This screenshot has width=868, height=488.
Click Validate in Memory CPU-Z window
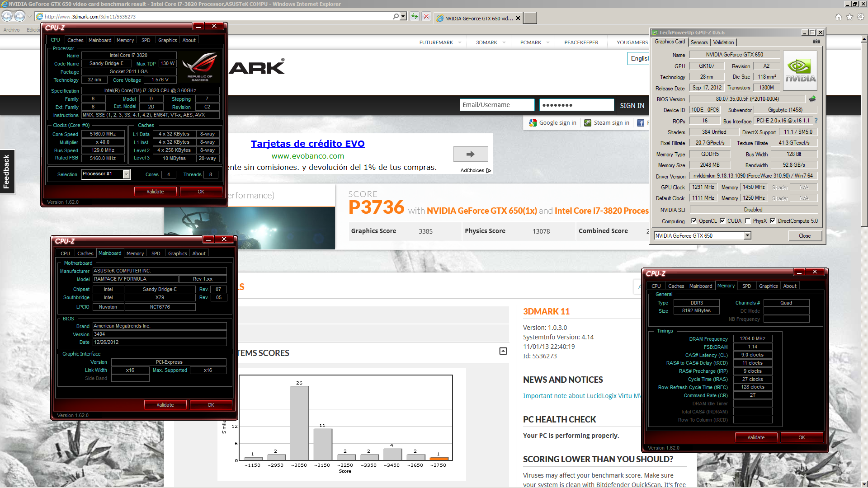coord(755,437)
